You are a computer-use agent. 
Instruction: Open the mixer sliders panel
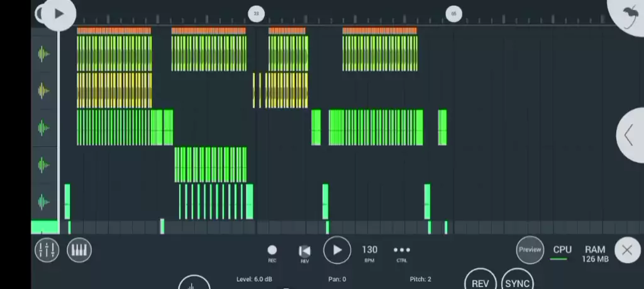47,250
